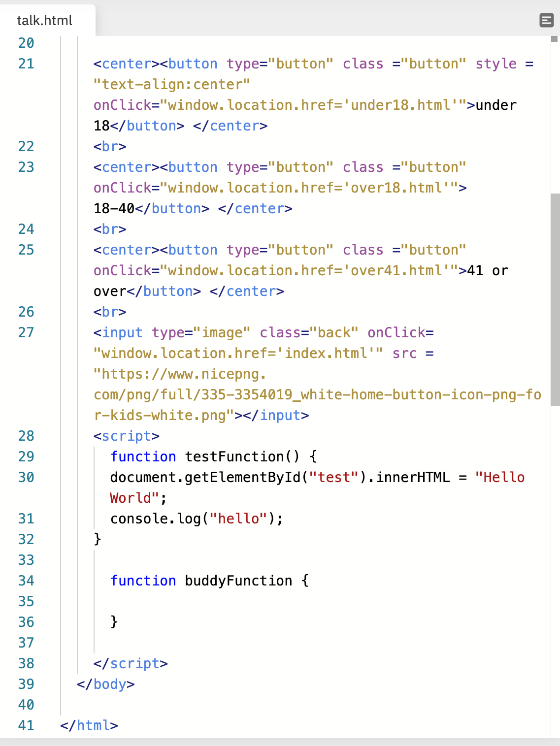Click the 'over18.html' onClick attribute text

point(280,188)
